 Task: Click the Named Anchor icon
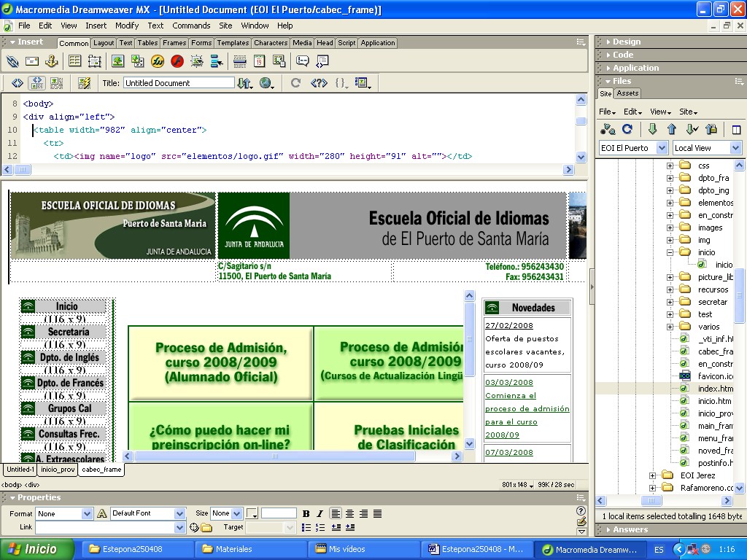52,61
